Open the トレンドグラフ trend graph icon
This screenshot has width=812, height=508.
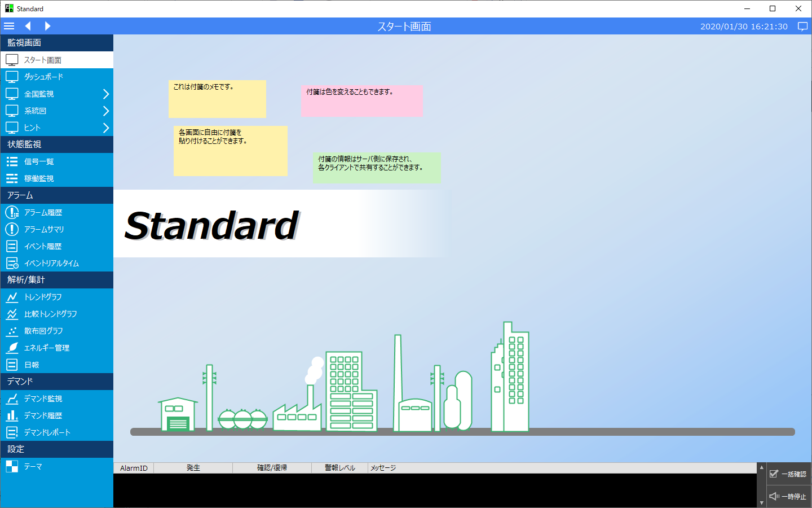coord(12,297)
